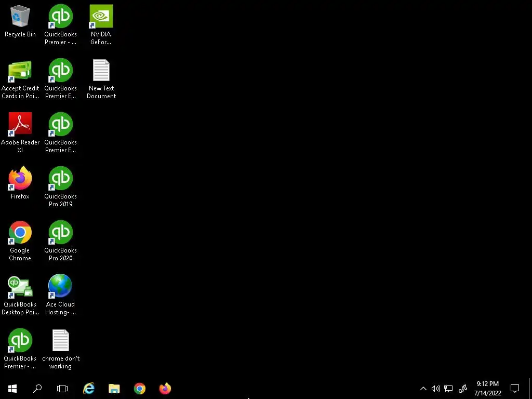
Task: Launch Chrome from the taskbar
Action: (x=140, y=389)
